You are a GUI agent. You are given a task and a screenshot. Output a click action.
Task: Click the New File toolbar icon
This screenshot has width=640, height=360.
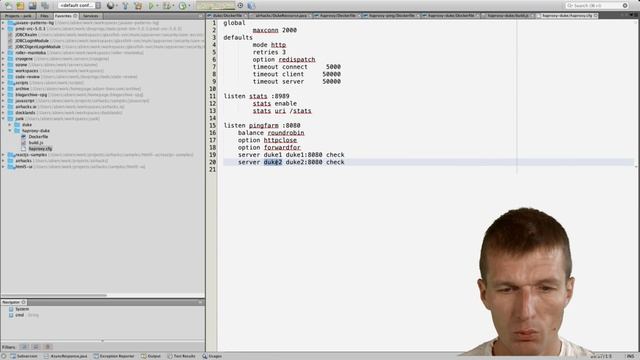[9, 6]
